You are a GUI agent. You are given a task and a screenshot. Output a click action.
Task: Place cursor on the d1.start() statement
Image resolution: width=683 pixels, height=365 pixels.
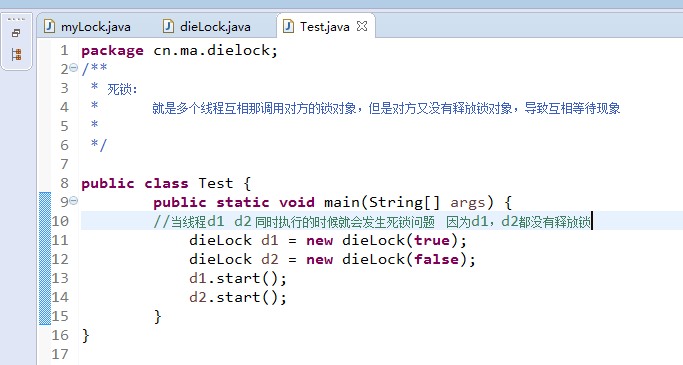(238, 278)
